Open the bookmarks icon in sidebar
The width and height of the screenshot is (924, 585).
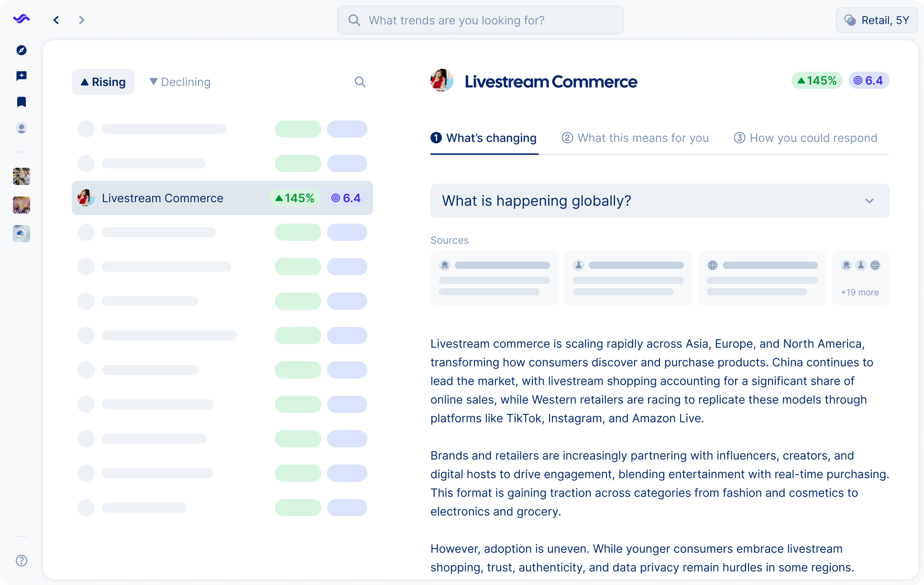click(x=22, y=102)
